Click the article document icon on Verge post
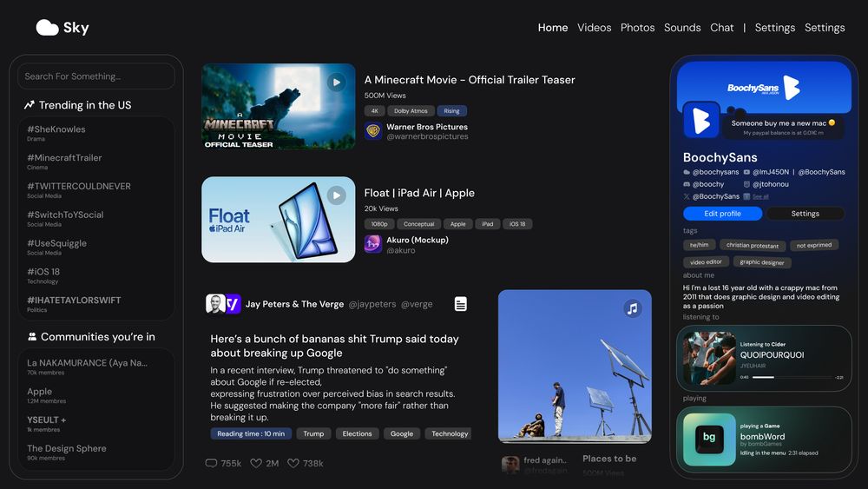868x489 pixels. tap(461, 303)
